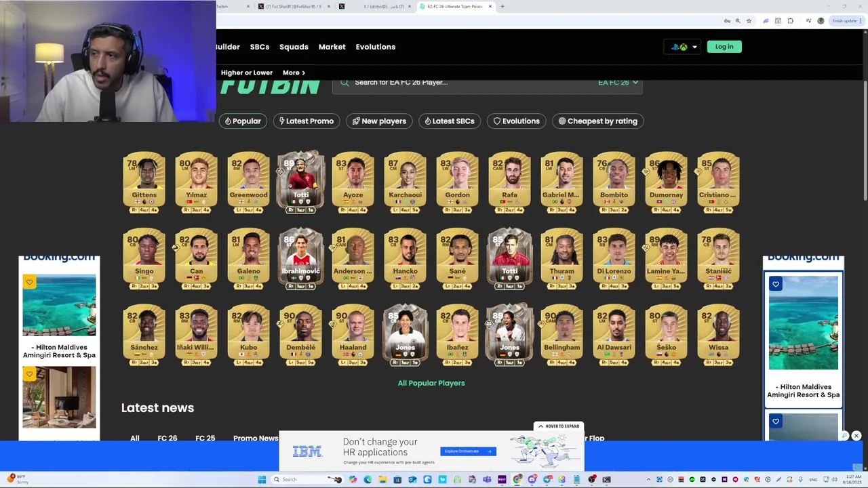This screenshot has height=488, width=868.
Task: Open the Windows Start menu
Action: (262, 480)
